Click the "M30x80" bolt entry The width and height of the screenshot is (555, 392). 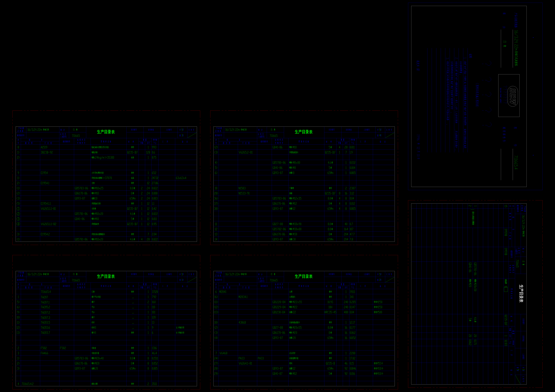point(297,229)
